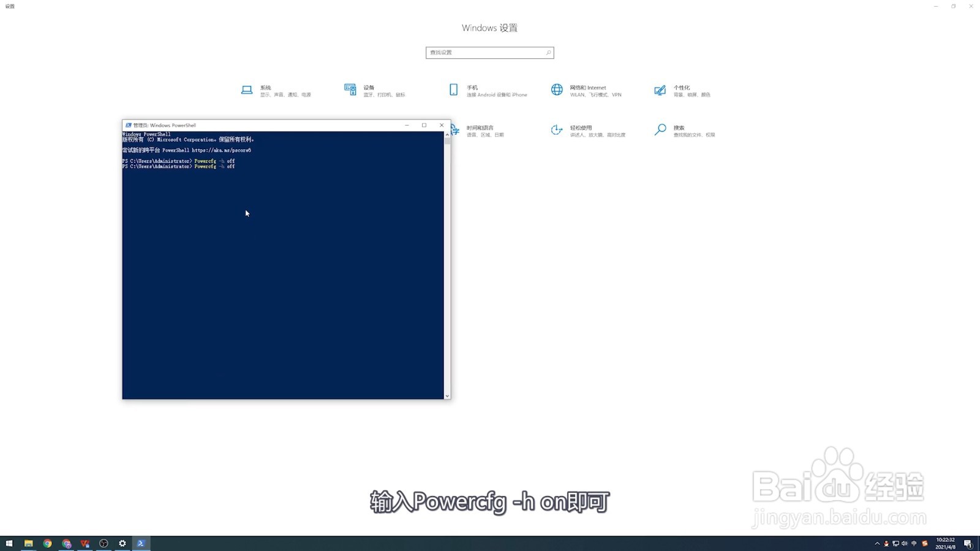Screen dimensions: 980x551
Task: Toggle the 中 input language indicator
Action: 914,544
